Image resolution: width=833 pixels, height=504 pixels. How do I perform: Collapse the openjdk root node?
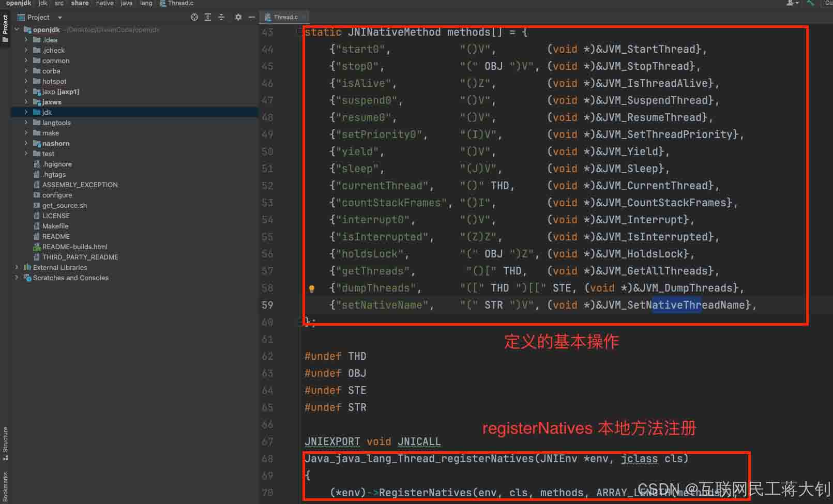(17, 29)
